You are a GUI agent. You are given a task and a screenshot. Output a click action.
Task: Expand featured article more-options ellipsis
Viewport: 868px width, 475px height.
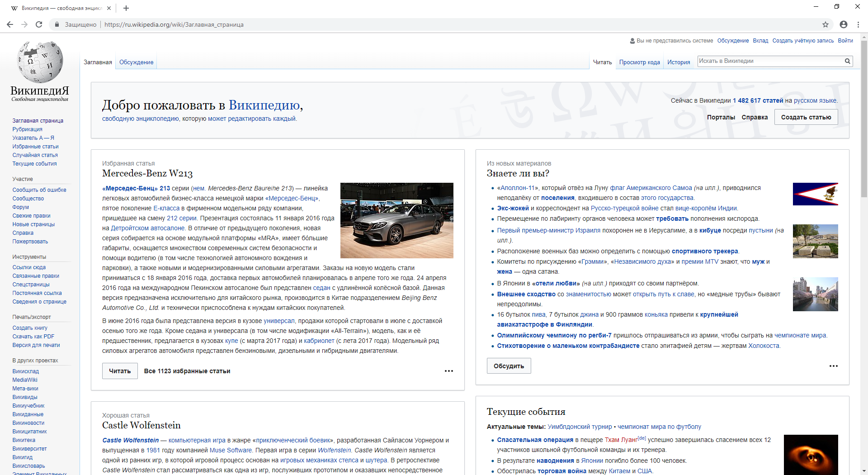pos(448,371)
